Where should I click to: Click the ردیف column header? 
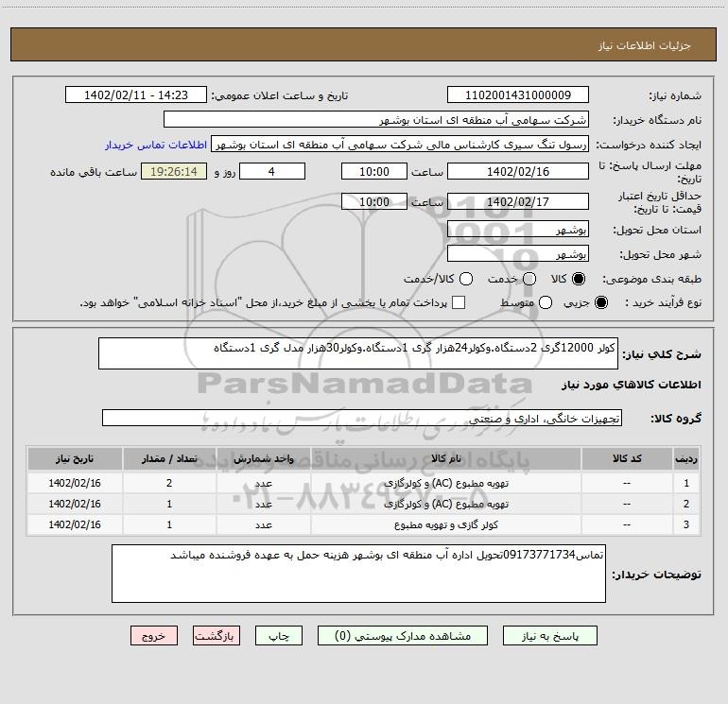(686, 458)
